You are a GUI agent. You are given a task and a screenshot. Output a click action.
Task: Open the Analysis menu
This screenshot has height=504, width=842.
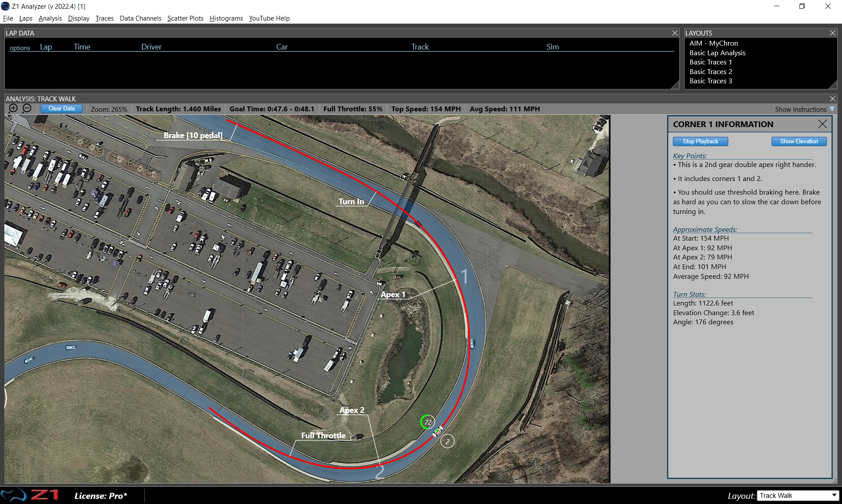pos(50,18)
